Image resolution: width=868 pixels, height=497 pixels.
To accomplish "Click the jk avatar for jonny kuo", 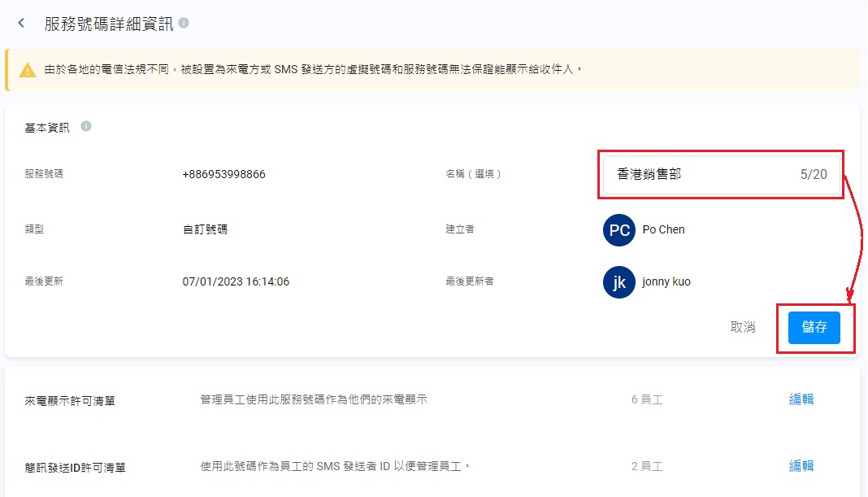I will point(618,282).
